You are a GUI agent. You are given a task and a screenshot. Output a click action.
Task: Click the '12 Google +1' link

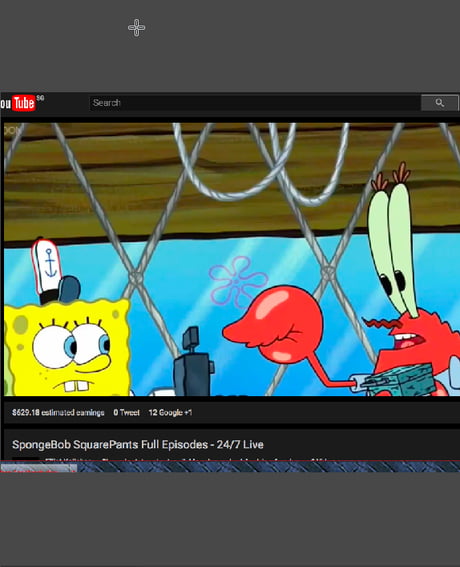[x=170, y=413]
